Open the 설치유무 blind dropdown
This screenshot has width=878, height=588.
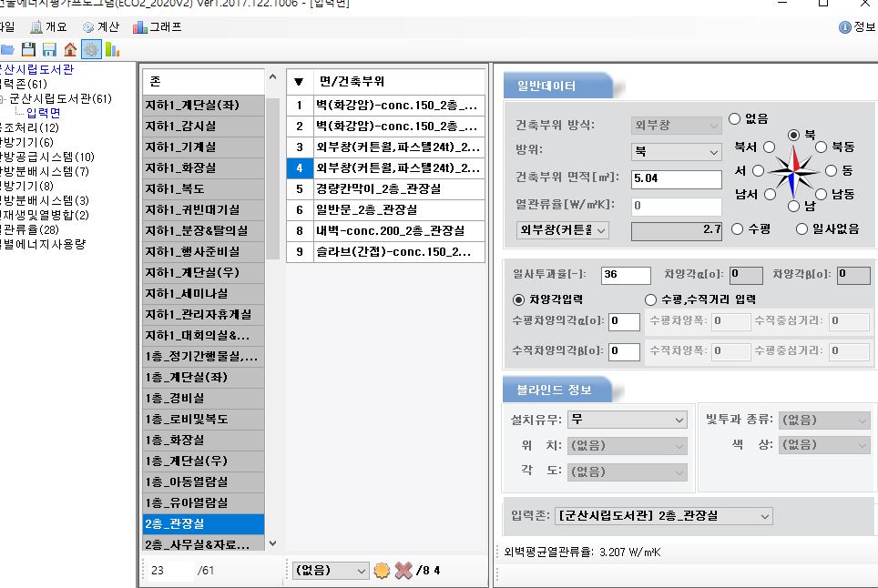tap(627, 420)
